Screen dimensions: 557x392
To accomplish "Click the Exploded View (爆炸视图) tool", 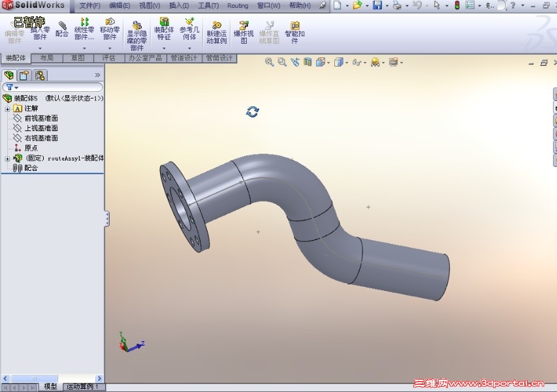I will (x=244, y=33).
